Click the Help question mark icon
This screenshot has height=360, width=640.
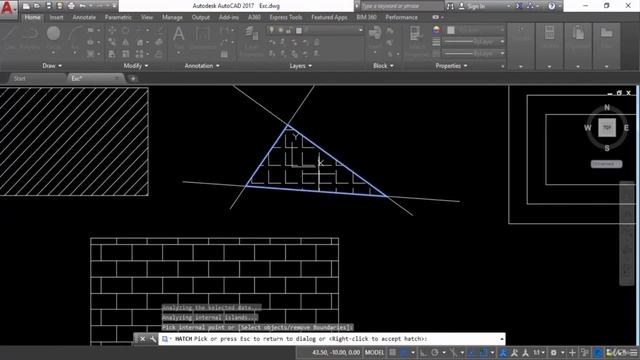(x=552, y=6)
